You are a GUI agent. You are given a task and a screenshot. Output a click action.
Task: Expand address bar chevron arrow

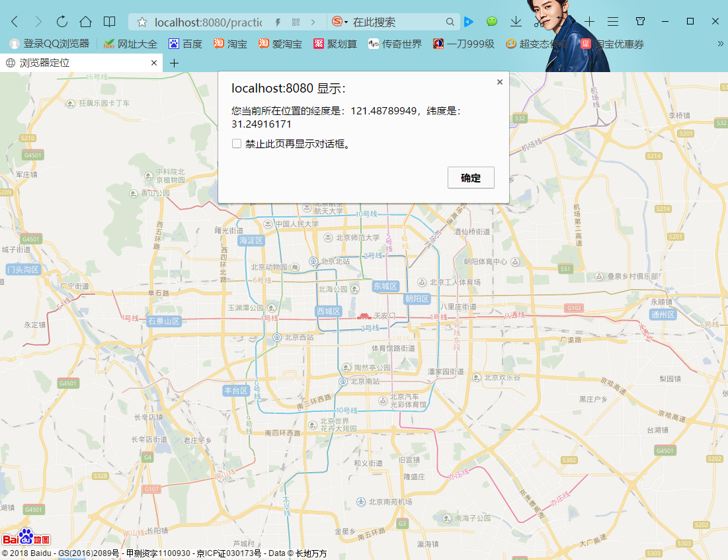pos(313,22)
